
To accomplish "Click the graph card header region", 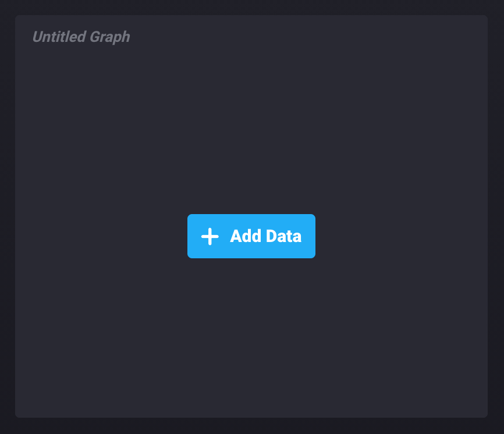I will [251, 37].
